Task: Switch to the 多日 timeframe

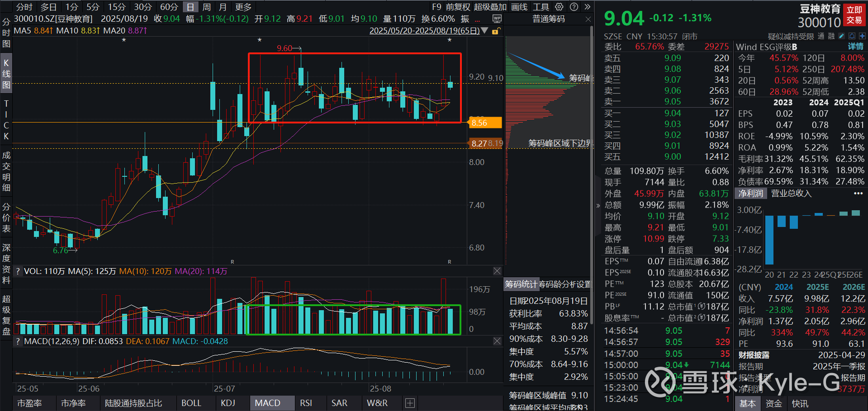Action: (48, 7)
